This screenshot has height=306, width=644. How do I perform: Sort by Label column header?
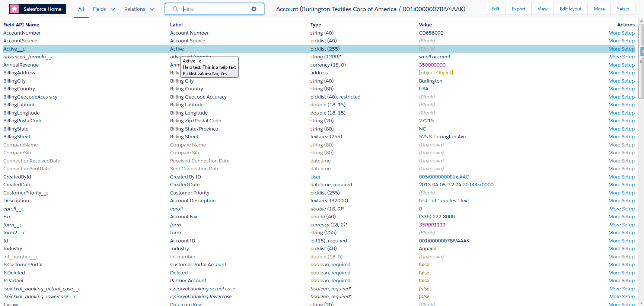[176, 25]
